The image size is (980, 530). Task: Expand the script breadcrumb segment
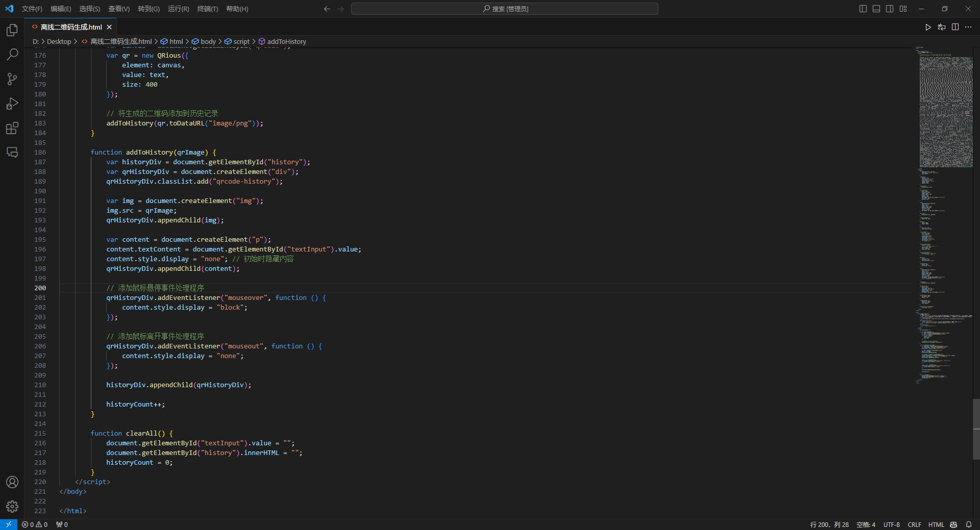click(237, 41)
